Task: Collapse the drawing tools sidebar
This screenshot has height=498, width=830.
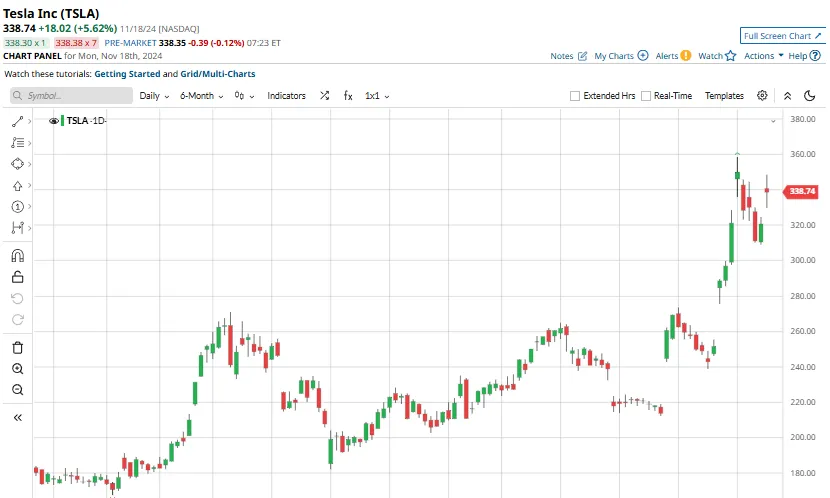Action: tap(17, 418)
